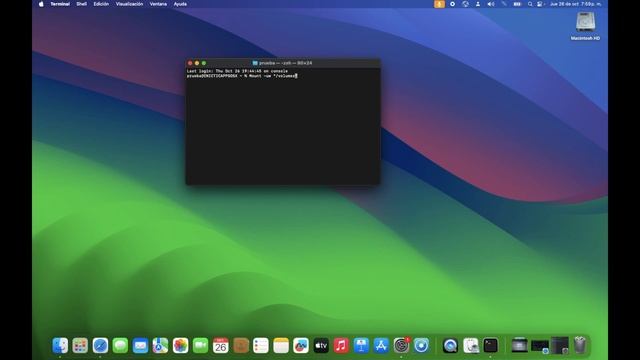Open the Photos app in the Dock

click(180, 346)
